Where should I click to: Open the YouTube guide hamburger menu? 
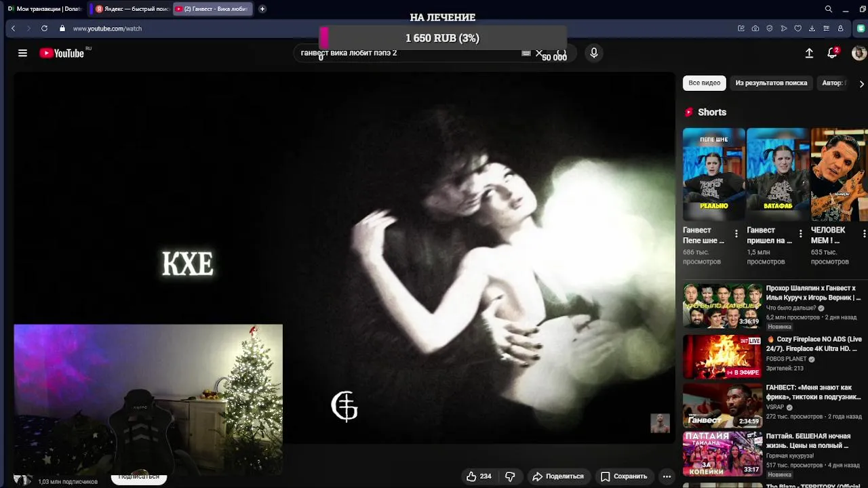pos(22,53)
